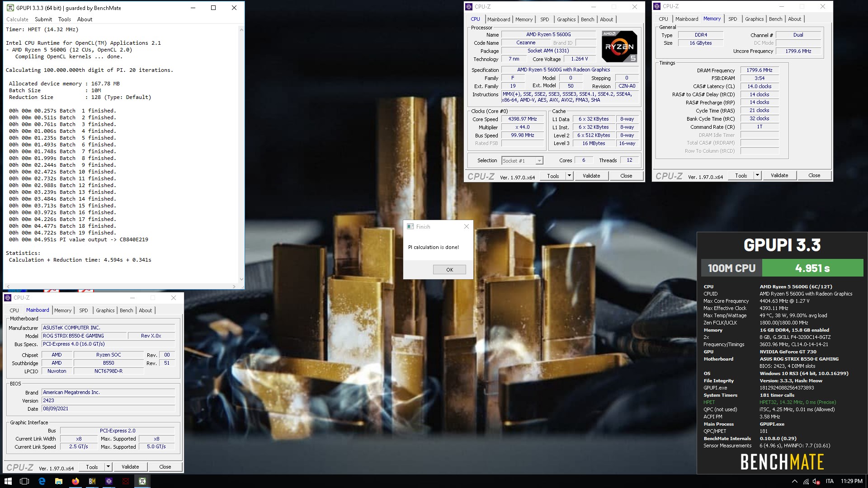Screen dimensions: 868x488
Task: Switch to SPD tab in Mainboard window
Action: 84,310
